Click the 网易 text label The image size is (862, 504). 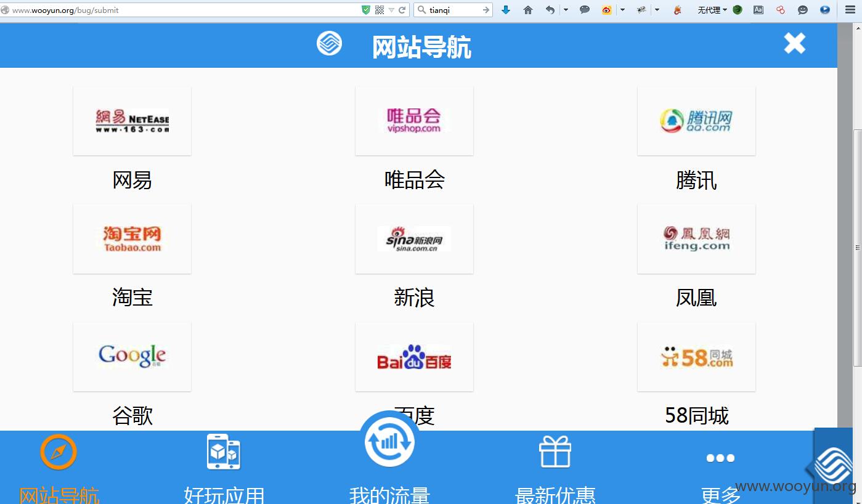click(132, 180)
